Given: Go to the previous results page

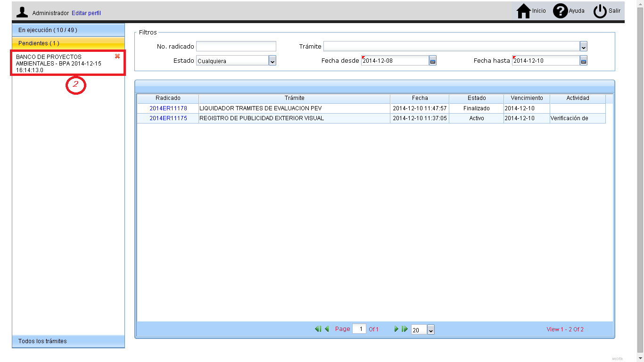Looking at the screenshot, I should [327, 329].
